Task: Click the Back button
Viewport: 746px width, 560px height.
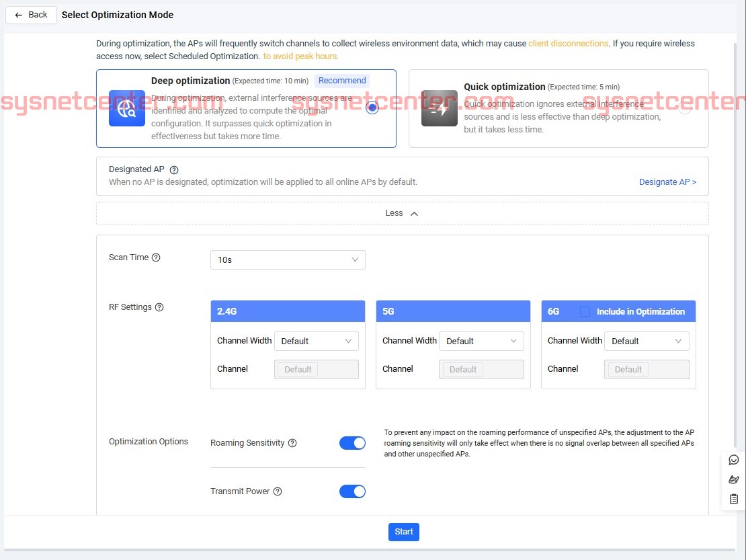Action: (31, 15)
